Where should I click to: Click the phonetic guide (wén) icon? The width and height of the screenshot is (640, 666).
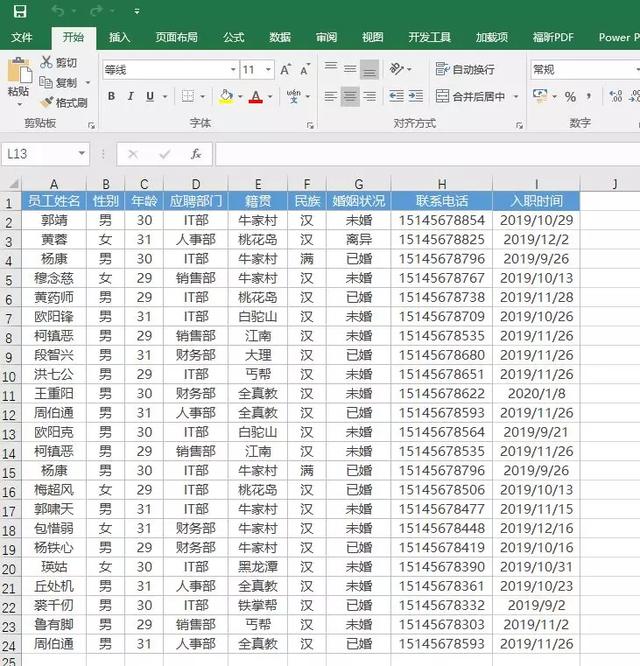pyautogui.click(x=293, y=97)
